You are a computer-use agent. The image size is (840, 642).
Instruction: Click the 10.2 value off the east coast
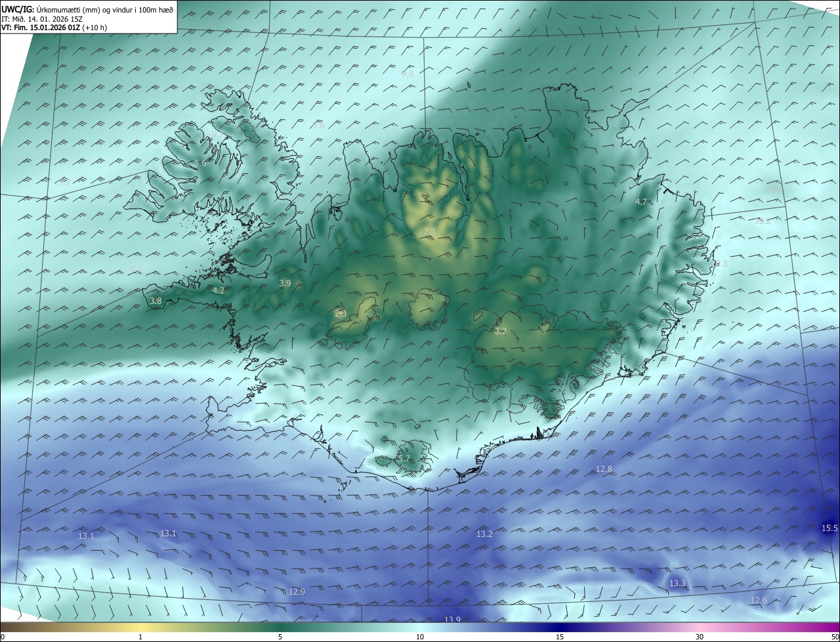[x=763, y=221]
